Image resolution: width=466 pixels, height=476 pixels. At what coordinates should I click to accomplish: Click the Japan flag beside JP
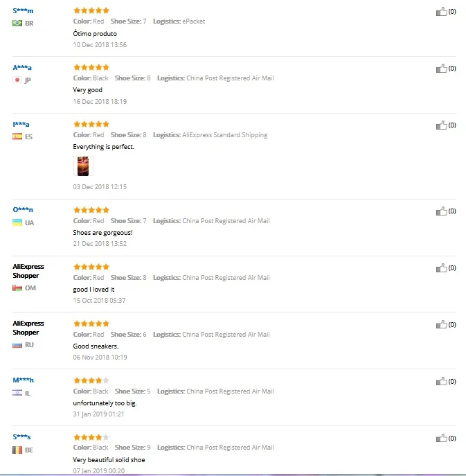[17, 80]
